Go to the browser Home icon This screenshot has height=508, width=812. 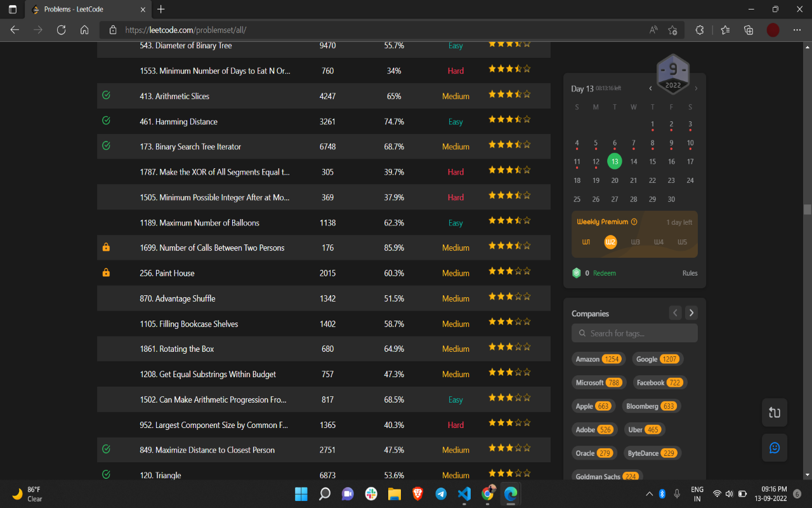click(x=84, y=30)
